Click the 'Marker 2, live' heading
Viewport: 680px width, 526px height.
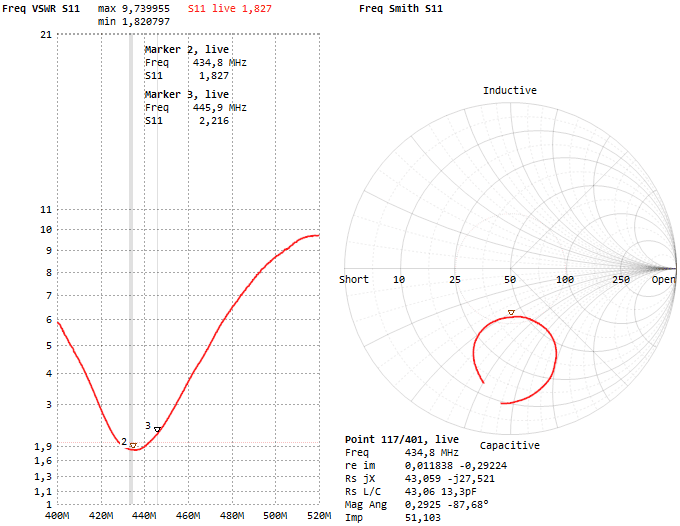point(187,49)
